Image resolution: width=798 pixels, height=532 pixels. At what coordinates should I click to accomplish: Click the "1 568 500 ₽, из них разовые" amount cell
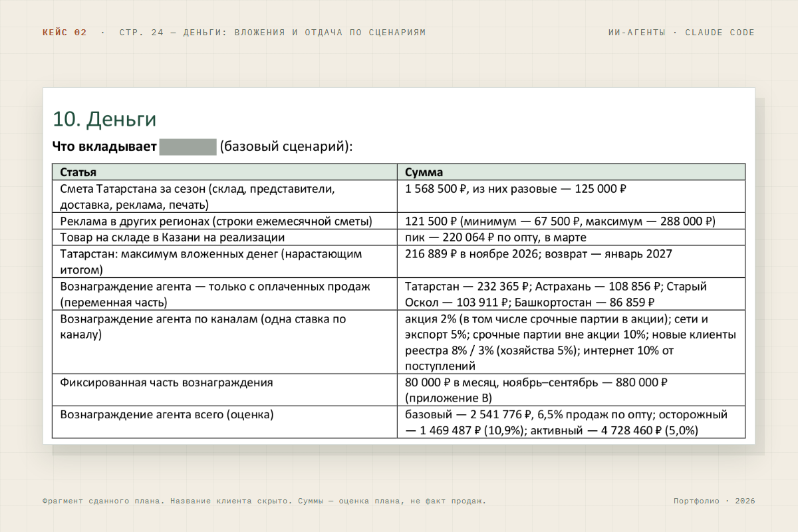571,197
